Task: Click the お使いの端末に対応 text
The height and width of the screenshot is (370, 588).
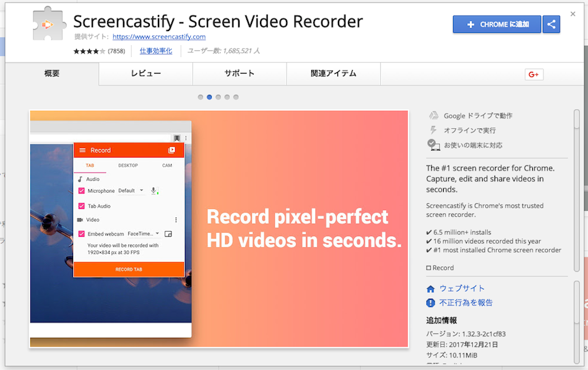Action: (x=473, y=145)
